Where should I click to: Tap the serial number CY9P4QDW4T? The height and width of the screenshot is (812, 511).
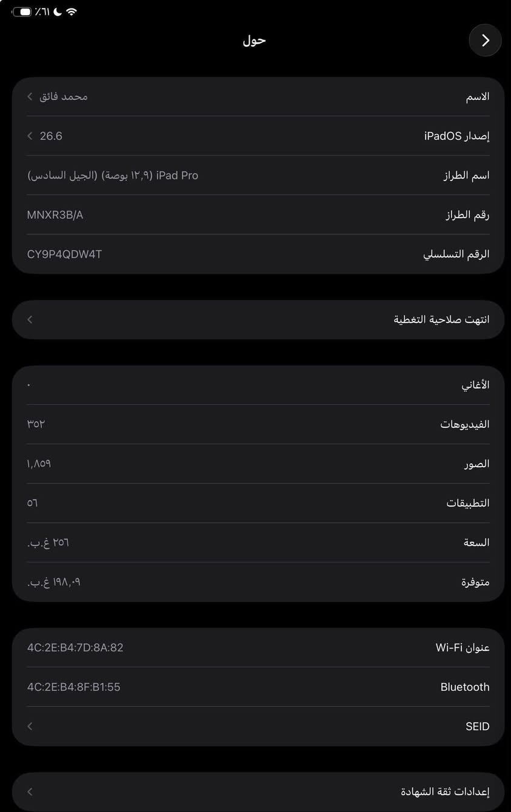[64, 254]
